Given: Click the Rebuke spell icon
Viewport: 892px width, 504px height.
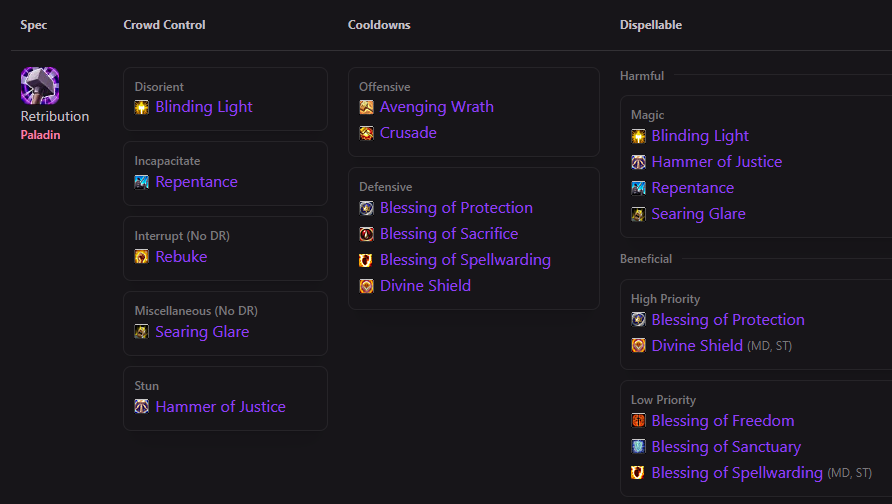Looking at the screenshot, I should tap(142, 257).
